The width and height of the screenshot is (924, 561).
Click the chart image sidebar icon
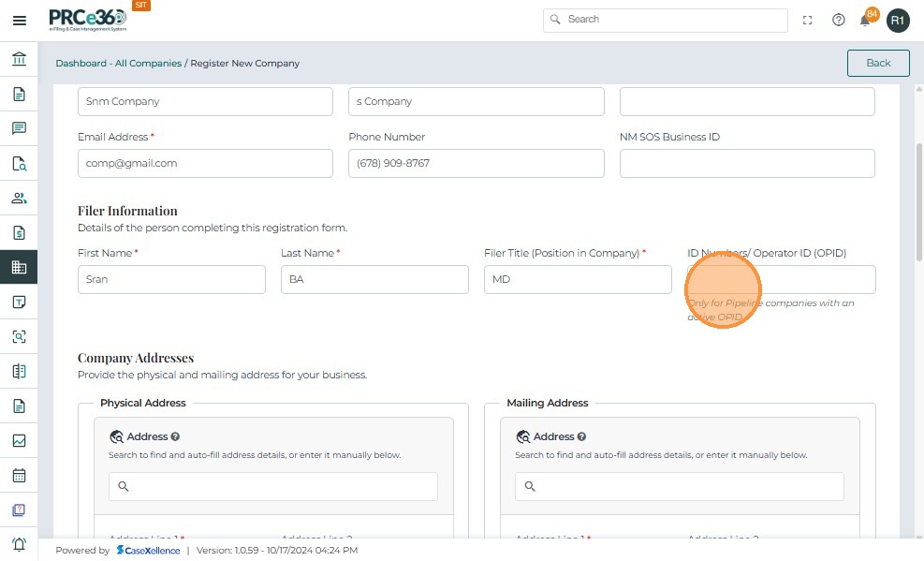(19, 440)
